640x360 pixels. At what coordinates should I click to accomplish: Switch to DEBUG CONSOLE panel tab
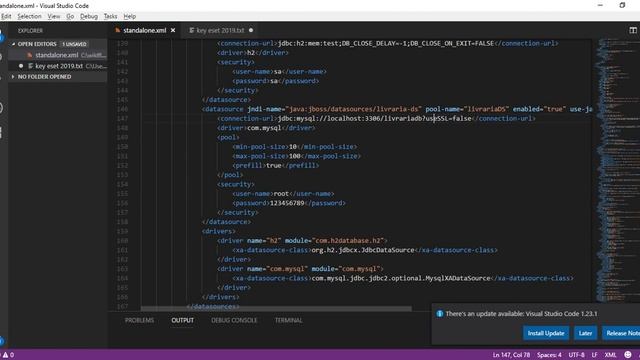[x=234, y=320]
